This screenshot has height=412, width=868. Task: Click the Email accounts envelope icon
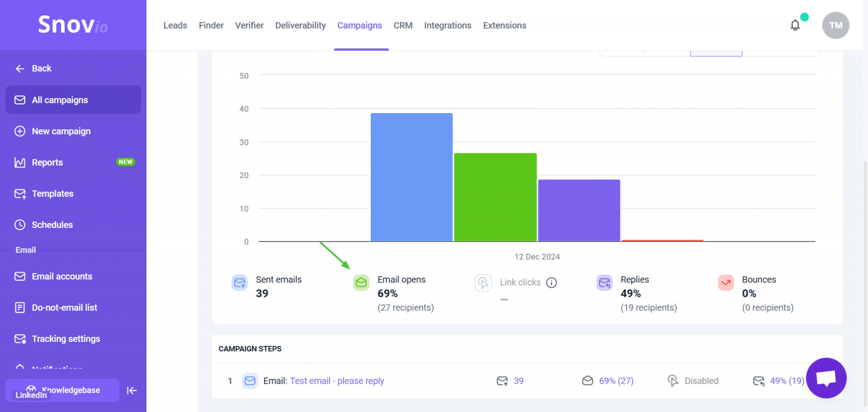click(x=20, y=276)
